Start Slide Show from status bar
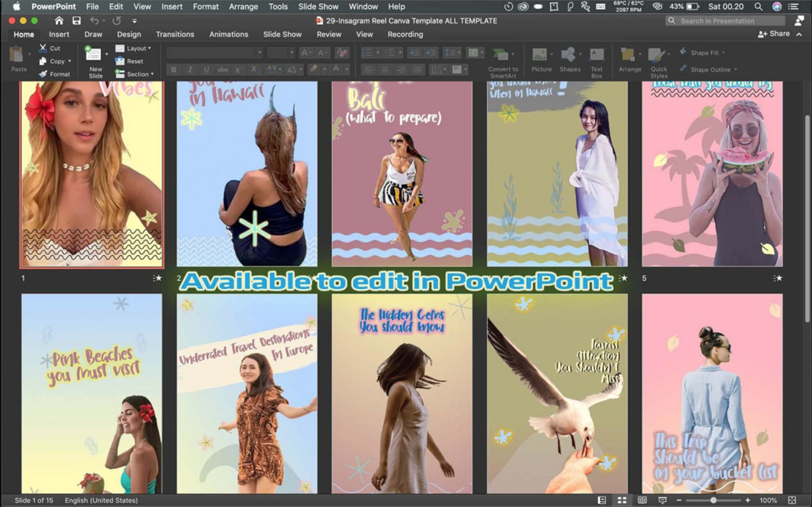The height and width of the screenshot is (507, 812). click(663, 501)
